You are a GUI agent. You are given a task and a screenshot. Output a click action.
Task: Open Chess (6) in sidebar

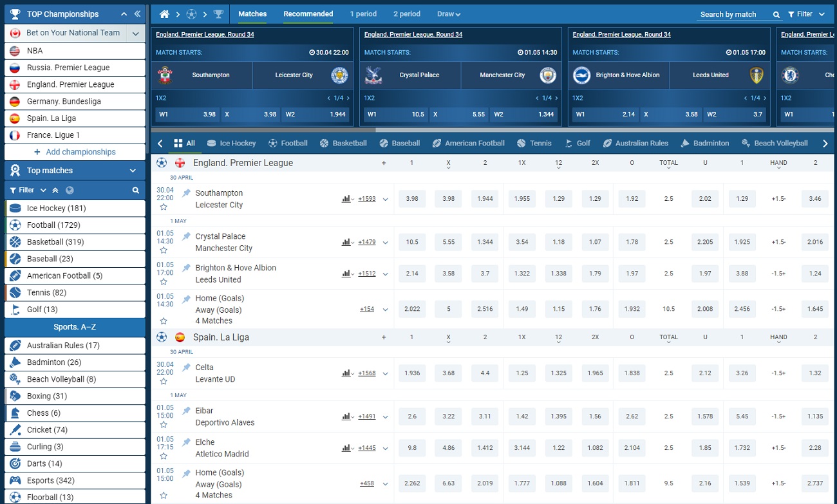(x=75, y=413)
